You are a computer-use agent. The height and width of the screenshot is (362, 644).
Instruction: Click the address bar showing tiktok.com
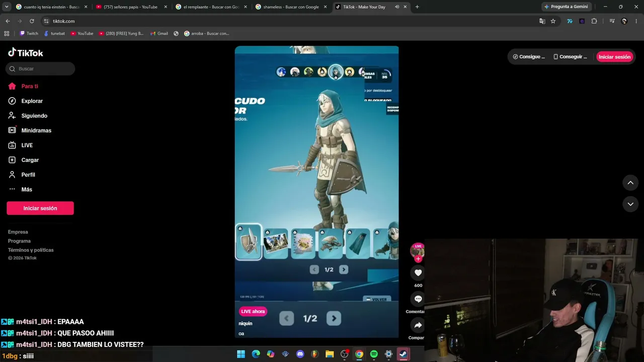pyautogui.click(x=292, y=21)
